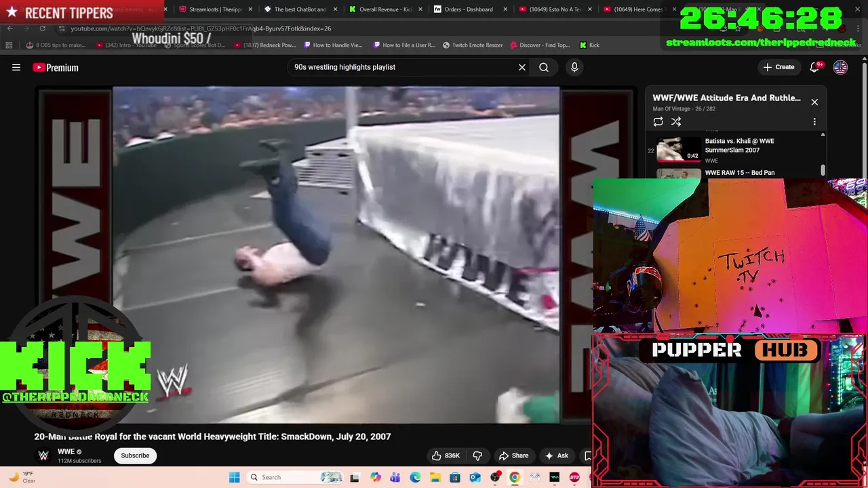Close the Attitude Era playlist panel
This screenshot has width=868, height=488.
tap(814, 102)
